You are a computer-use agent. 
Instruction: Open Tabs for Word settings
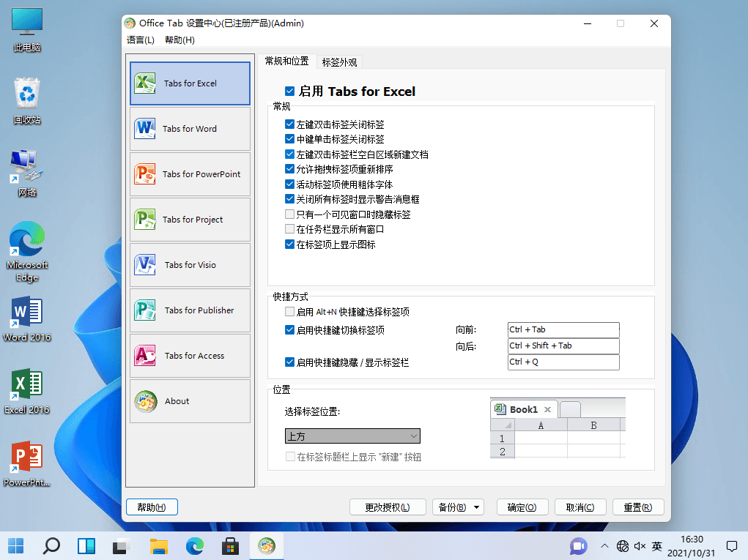[190, 129]
